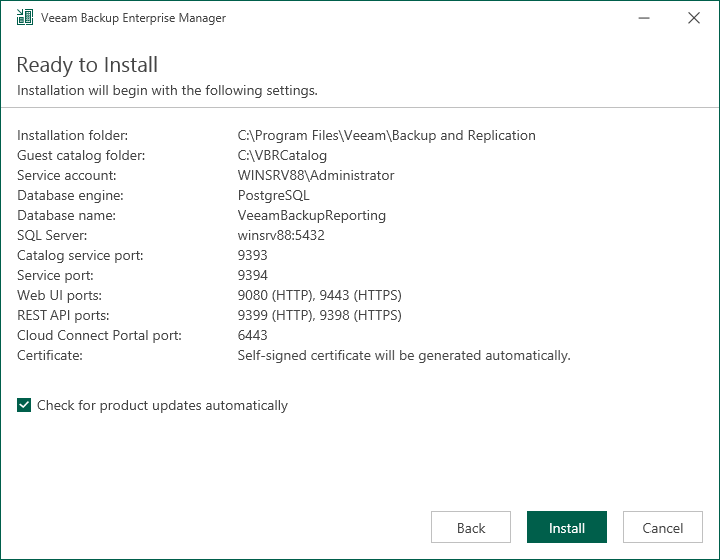Click the Web UI ports values
The image size is (720, 560).
tap(319, 295)
